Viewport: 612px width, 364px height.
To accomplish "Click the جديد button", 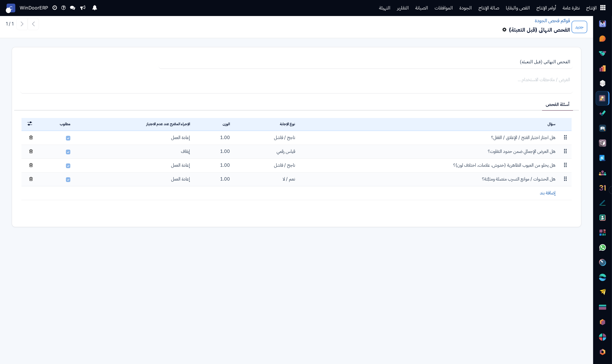I will click(579, 27).
